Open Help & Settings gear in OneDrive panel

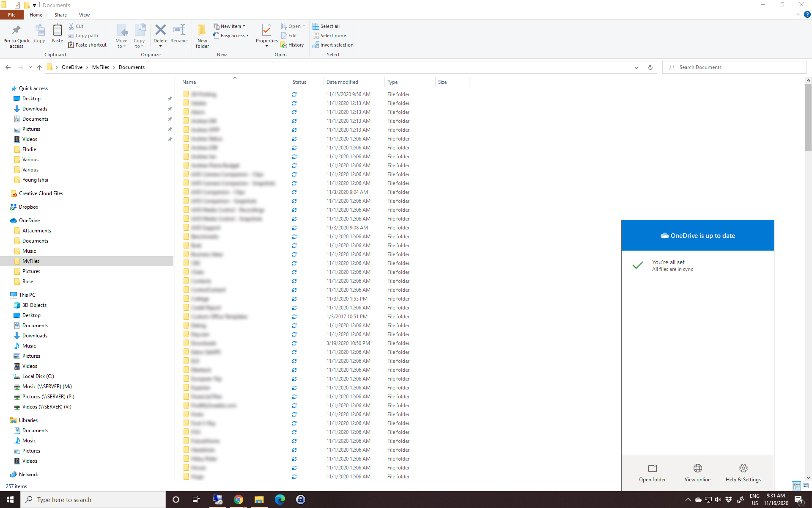743,468
